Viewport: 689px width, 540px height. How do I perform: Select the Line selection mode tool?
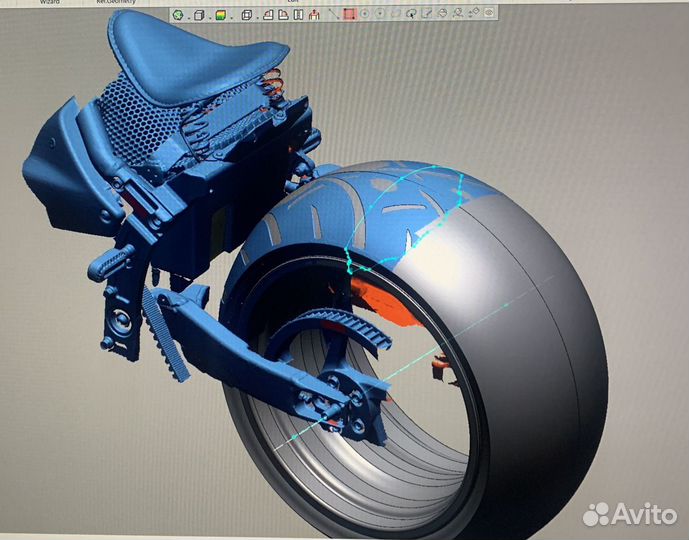pyautogui.click(x=334, y=14)
